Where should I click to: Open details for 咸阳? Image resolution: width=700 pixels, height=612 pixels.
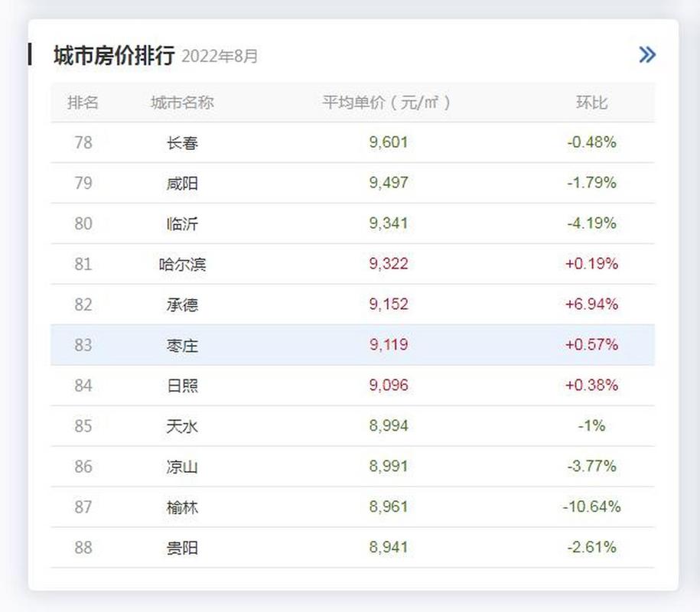[184, 183]
